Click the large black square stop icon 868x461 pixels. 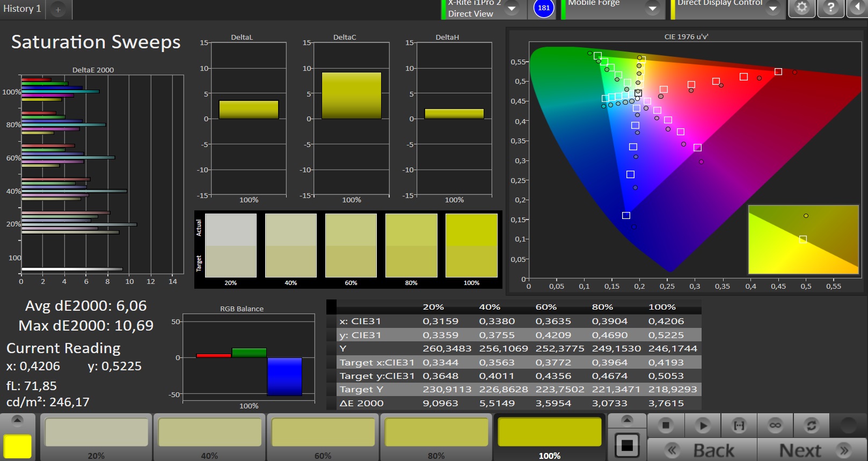coord(626,445)
